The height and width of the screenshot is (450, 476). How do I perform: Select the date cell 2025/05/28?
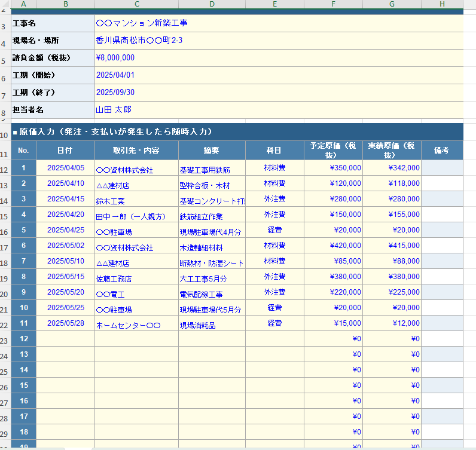[x=65, y=323]
